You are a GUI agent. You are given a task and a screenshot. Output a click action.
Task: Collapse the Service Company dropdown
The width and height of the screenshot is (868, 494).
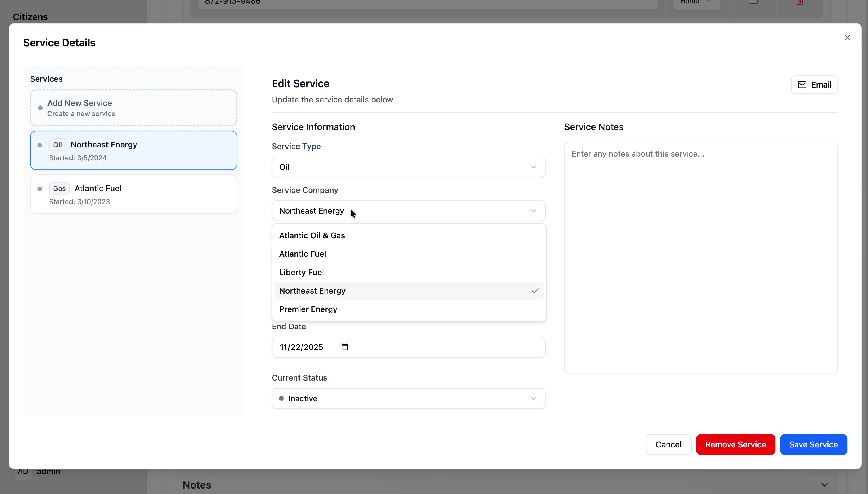(408, 211)
